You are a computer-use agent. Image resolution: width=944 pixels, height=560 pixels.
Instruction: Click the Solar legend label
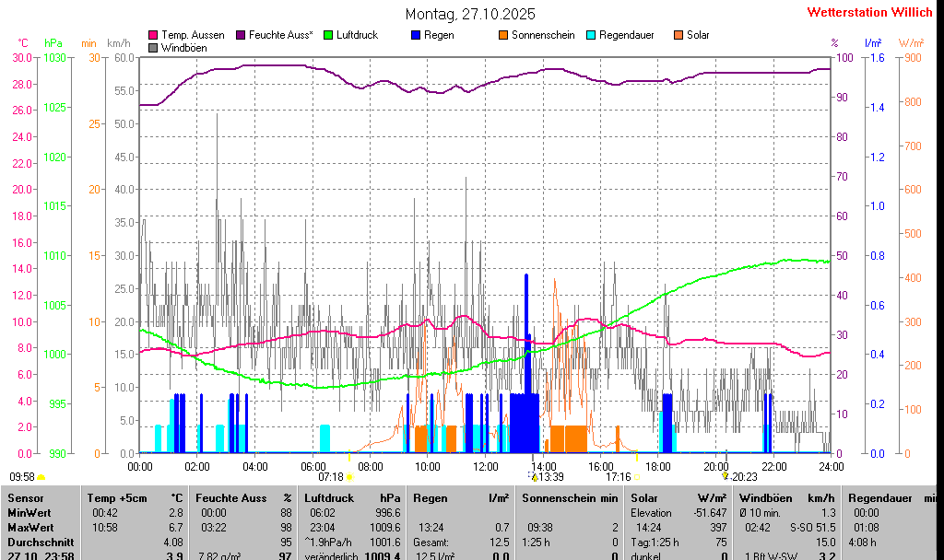click(698, 35)
